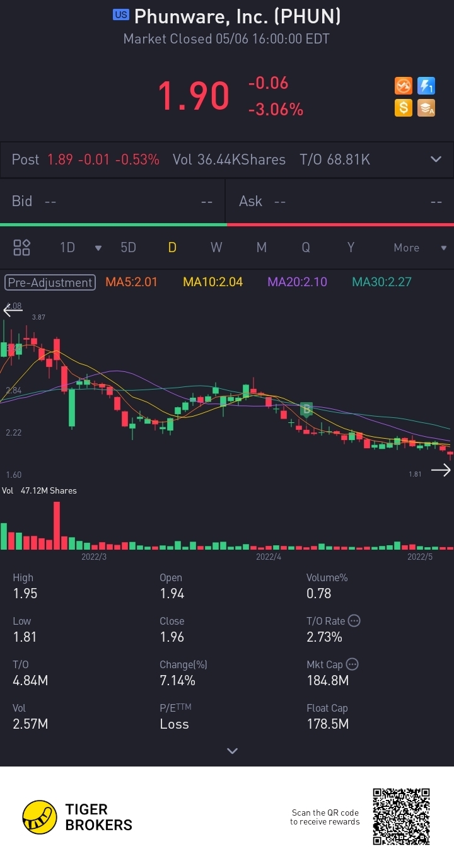Tap the Close 1.96 value
This screenshot has height=868, width=454.
pyautogui.click(x=172, y=637)
